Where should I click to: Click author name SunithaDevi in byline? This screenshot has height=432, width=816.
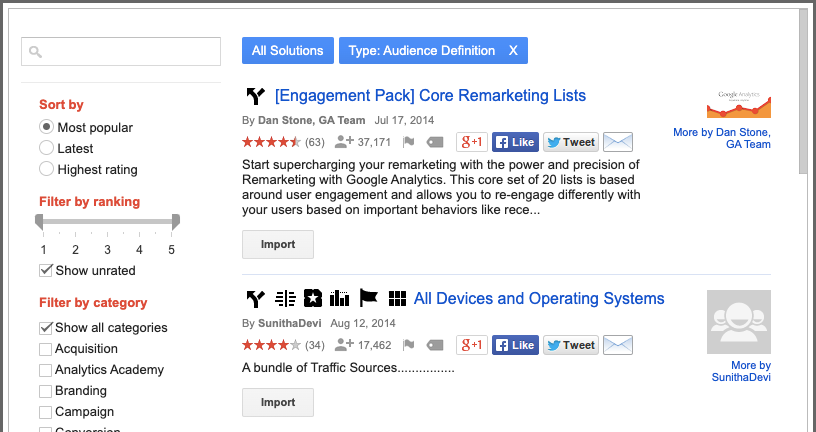(290, 323)
